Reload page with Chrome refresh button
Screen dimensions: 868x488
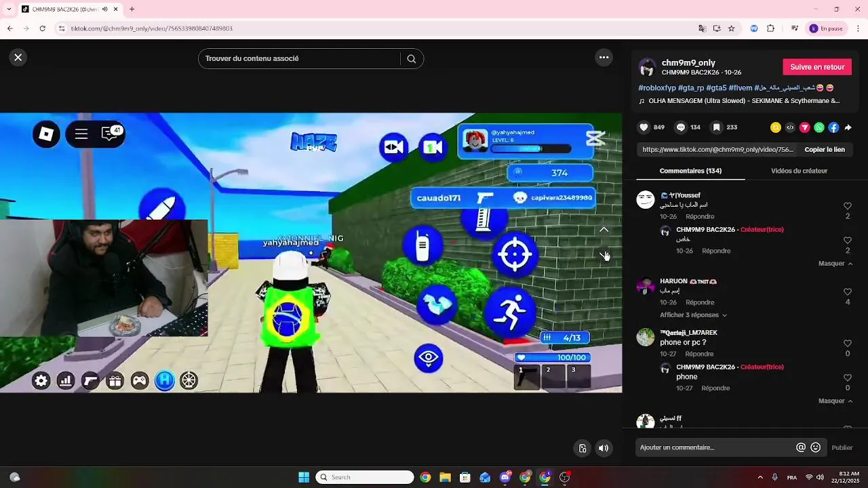(x=42, y=28)
